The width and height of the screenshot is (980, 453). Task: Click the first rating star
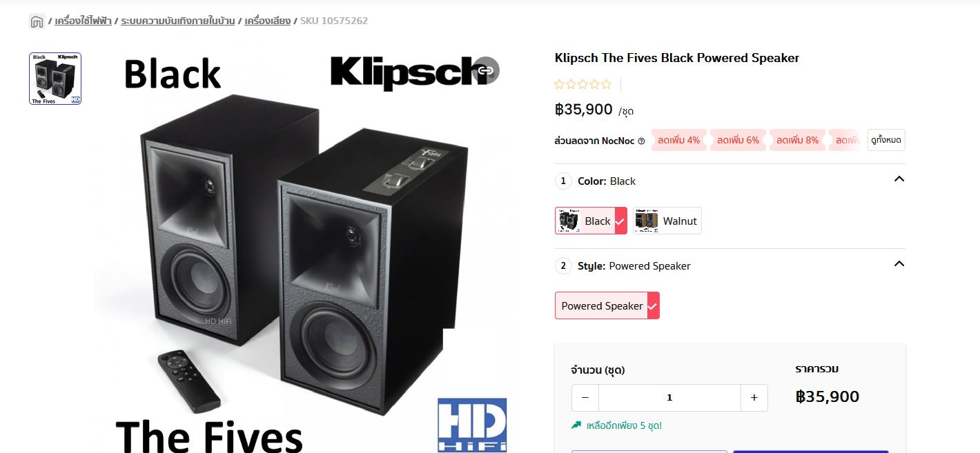(x=559, y=85)
